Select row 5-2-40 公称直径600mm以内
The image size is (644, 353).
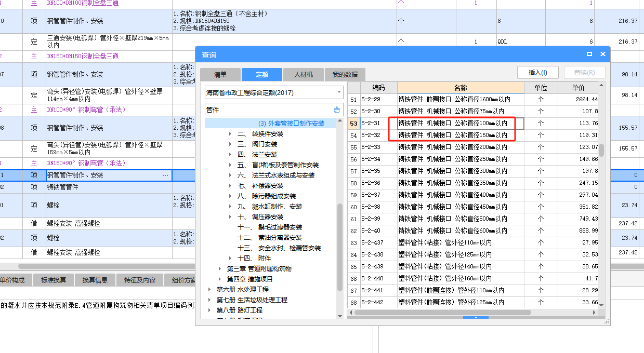click(x=473, y=230)
